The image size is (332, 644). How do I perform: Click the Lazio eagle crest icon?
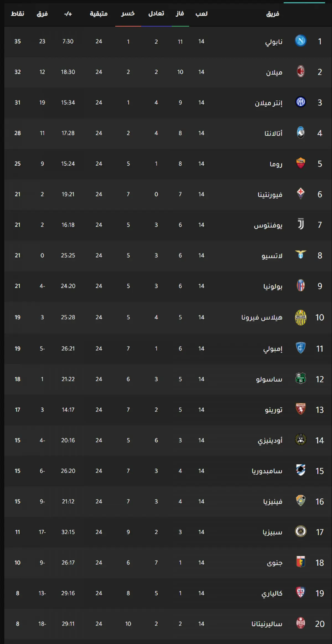point(300,255)
